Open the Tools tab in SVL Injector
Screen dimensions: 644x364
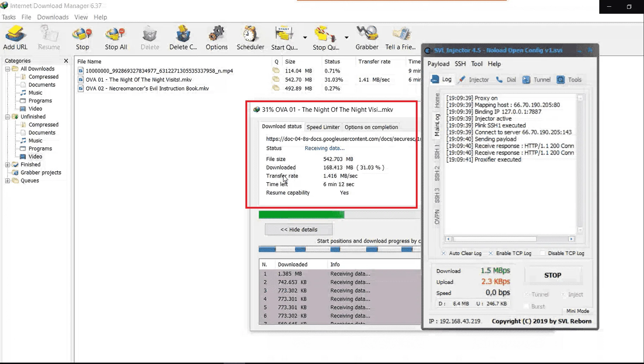pyautogui.click(x=569, y=80)
